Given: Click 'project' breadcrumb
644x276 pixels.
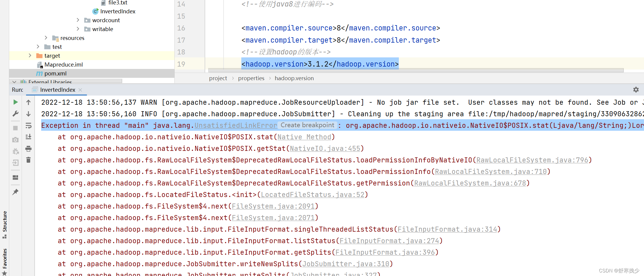Looking at the screenshot, I should pos(218,78).
